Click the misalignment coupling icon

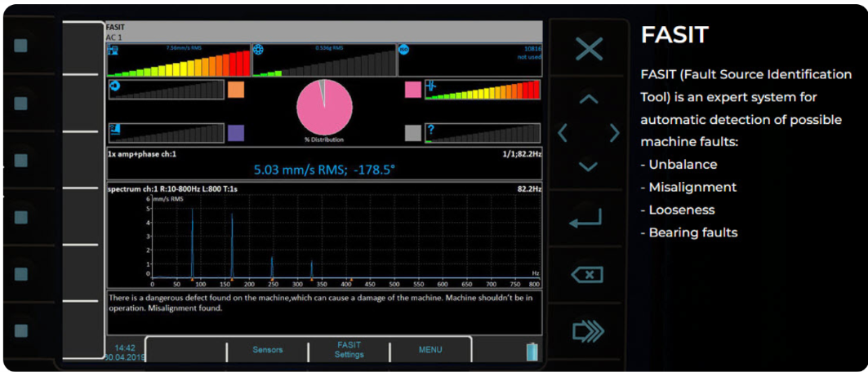pos(431,86)
